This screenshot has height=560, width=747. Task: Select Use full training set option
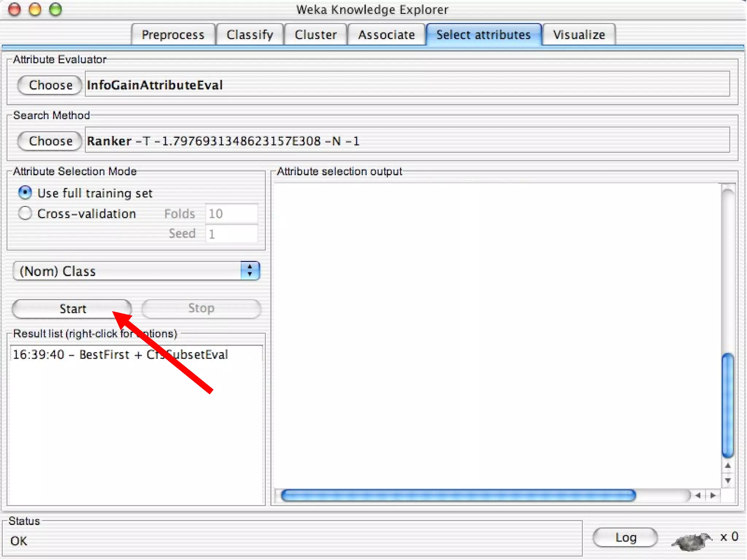(25, 192)
